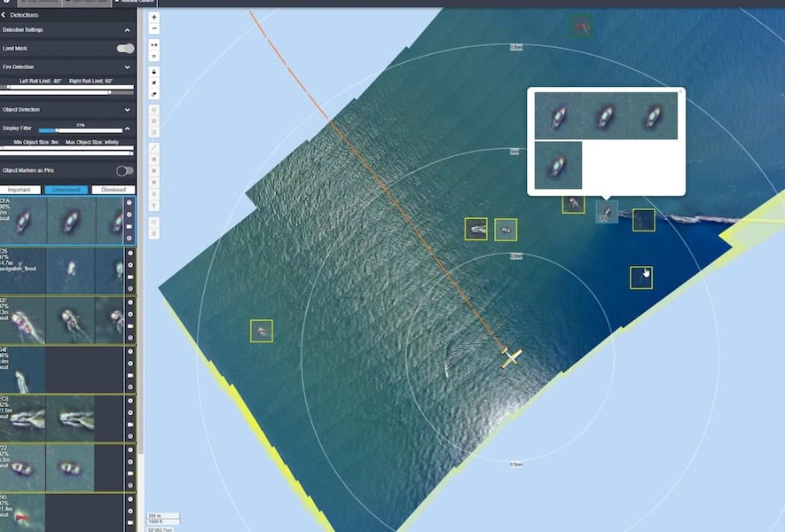Click locate target icon on 04F boat row
785x532 pixels.
(x=130, y=364)
